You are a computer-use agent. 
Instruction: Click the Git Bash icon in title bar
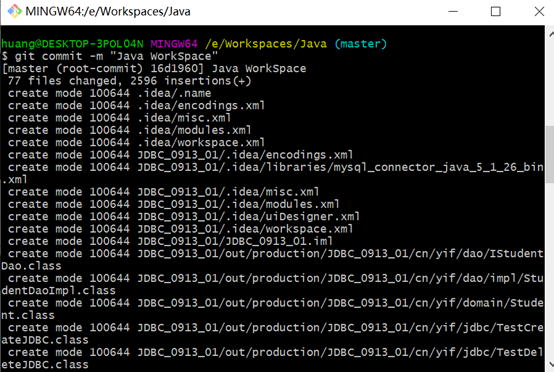click(x=14, y=11)
